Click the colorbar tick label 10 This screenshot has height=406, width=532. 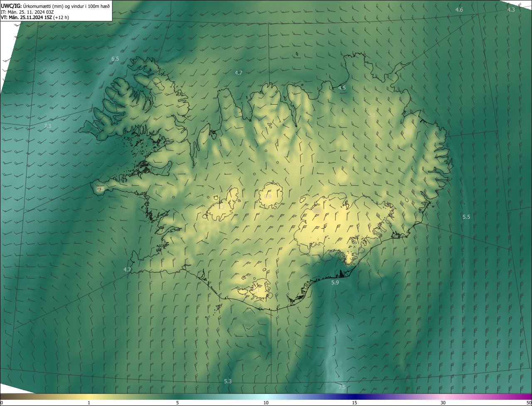click(266, 403)
